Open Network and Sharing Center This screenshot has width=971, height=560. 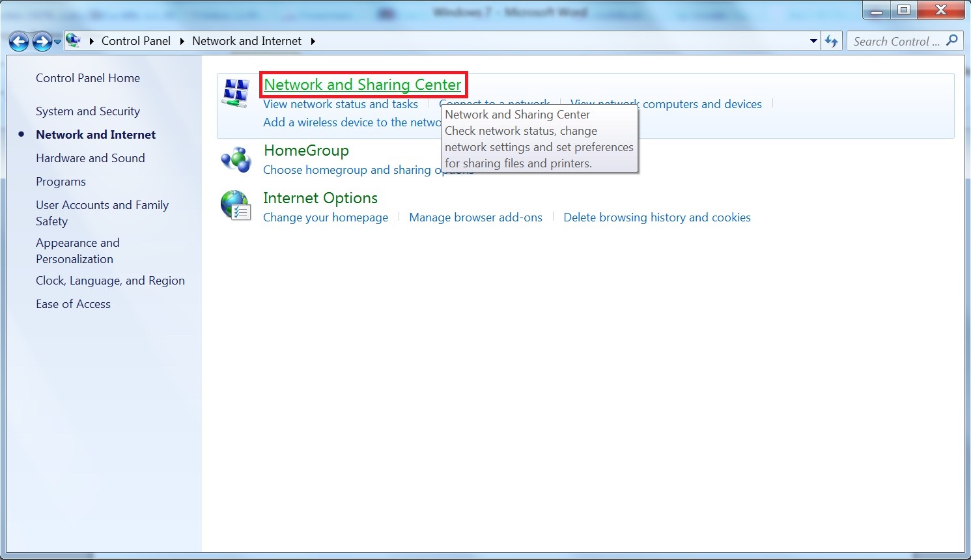[x=363, y=85]
